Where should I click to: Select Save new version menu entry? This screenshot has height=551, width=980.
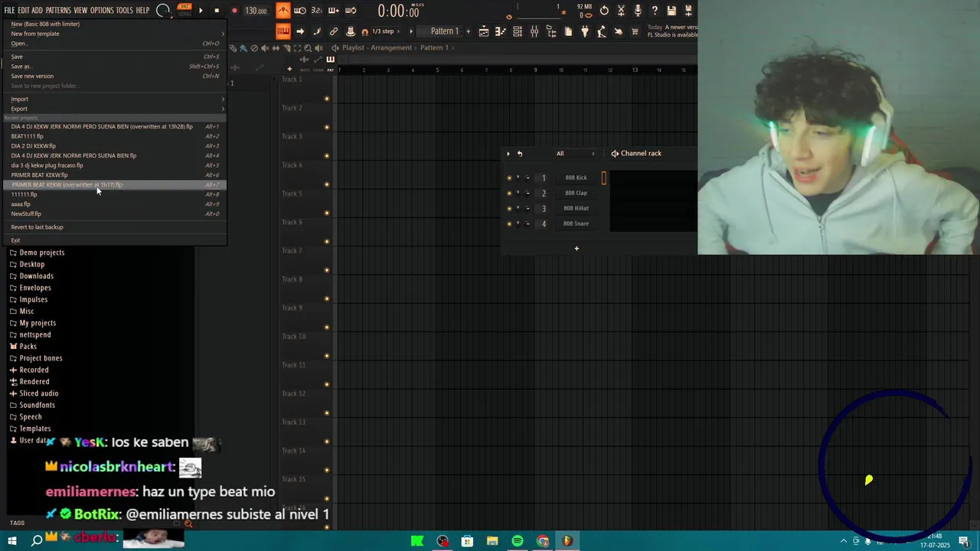pyautogui.click(x=115, y=76)
